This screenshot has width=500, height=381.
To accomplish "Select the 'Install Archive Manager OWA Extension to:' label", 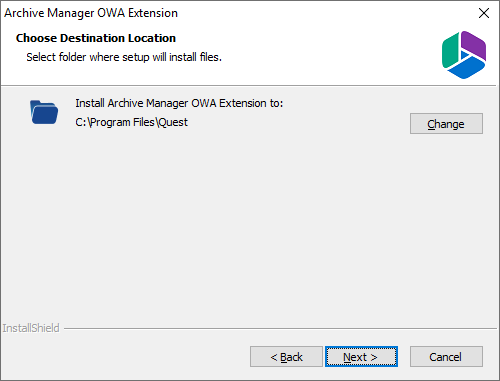I will point(179,103).
